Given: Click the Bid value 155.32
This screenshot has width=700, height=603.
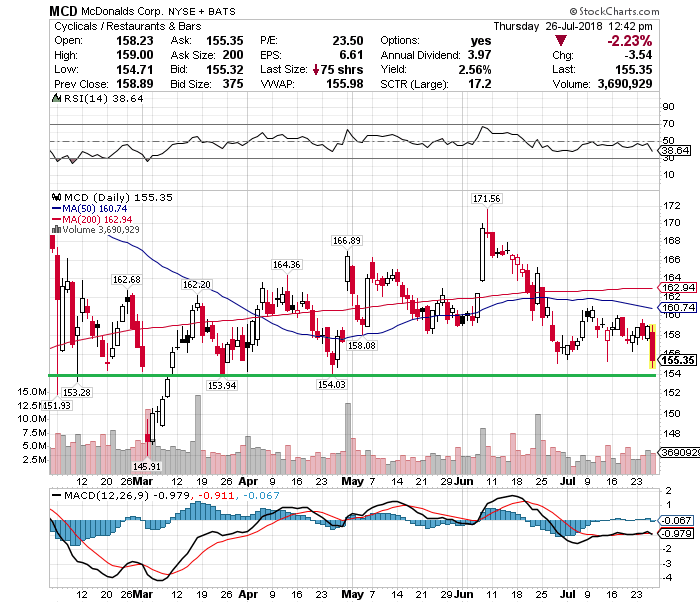Looking at the screenshot, I should pos(225,70).
